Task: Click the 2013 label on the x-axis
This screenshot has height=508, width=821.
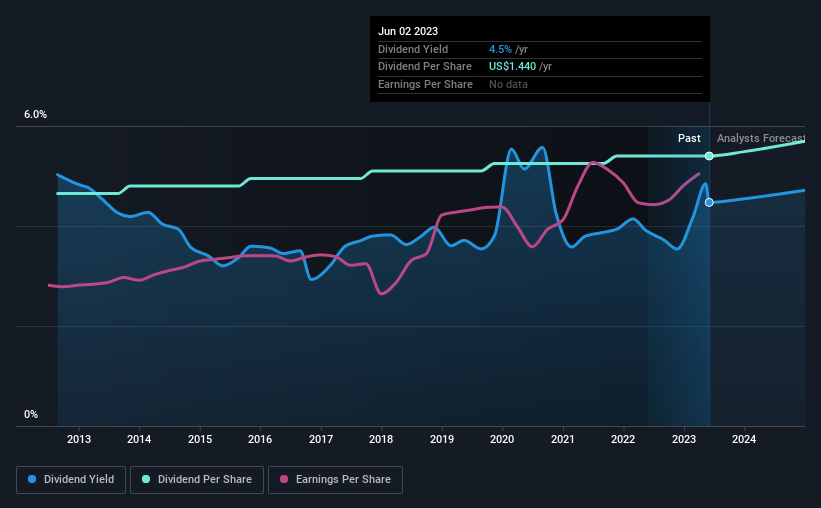Action: pyautogui.click(x=79, y=439)
